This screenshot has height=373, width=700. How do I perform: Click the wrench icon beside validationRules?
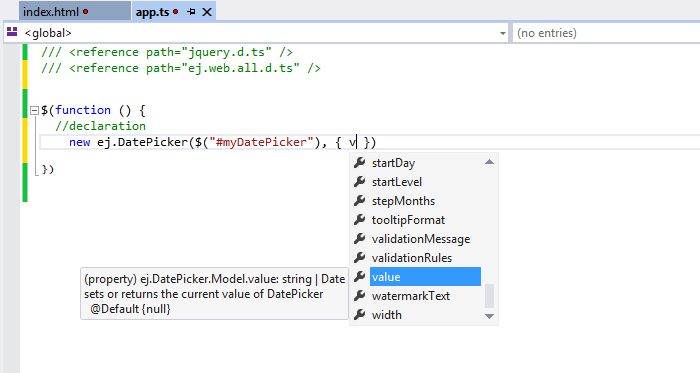pyautogui.click(x=359, y=257)
